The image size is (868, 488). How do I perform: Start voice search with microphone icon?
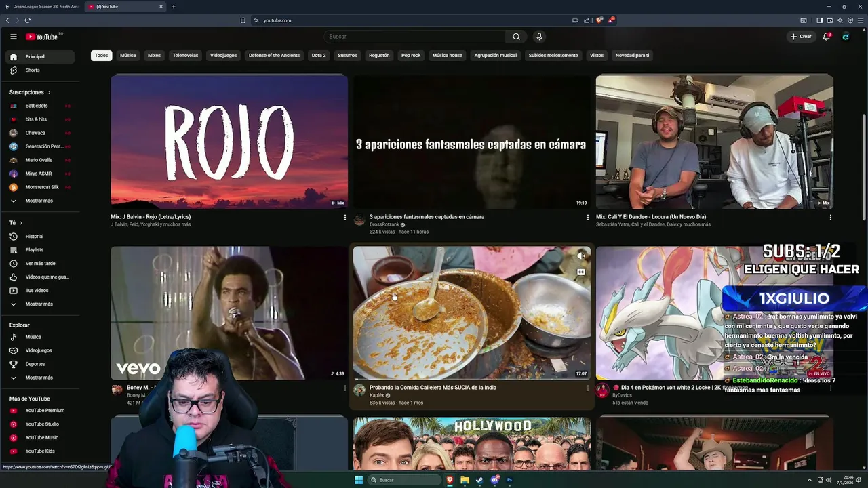[x=539, y=37]
